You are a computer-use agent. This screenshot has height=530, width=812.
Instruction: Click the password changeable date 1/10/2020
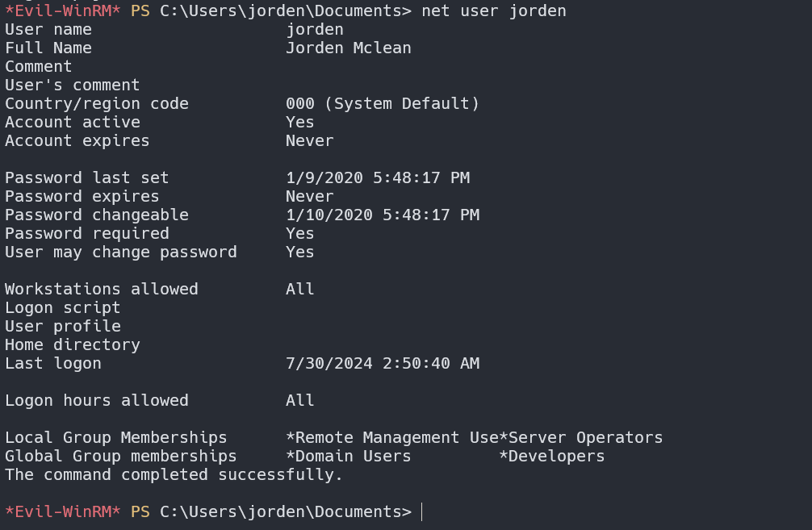click(382, 215)
